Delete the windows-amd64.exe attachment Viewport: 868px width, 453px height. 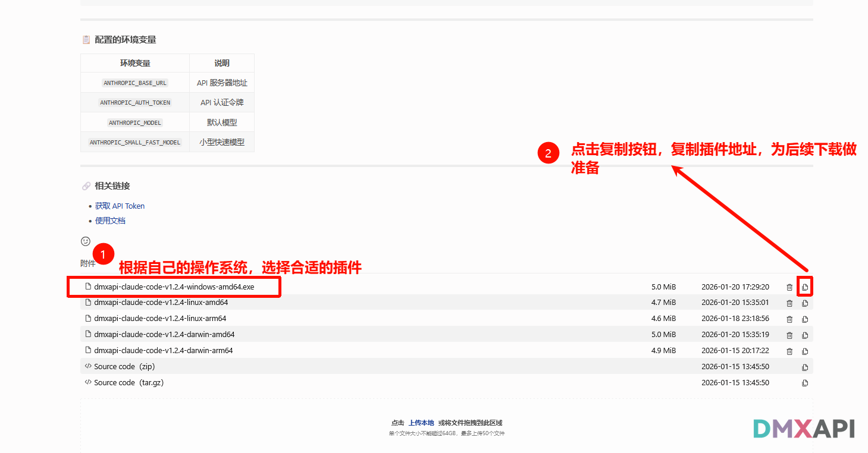789,287
